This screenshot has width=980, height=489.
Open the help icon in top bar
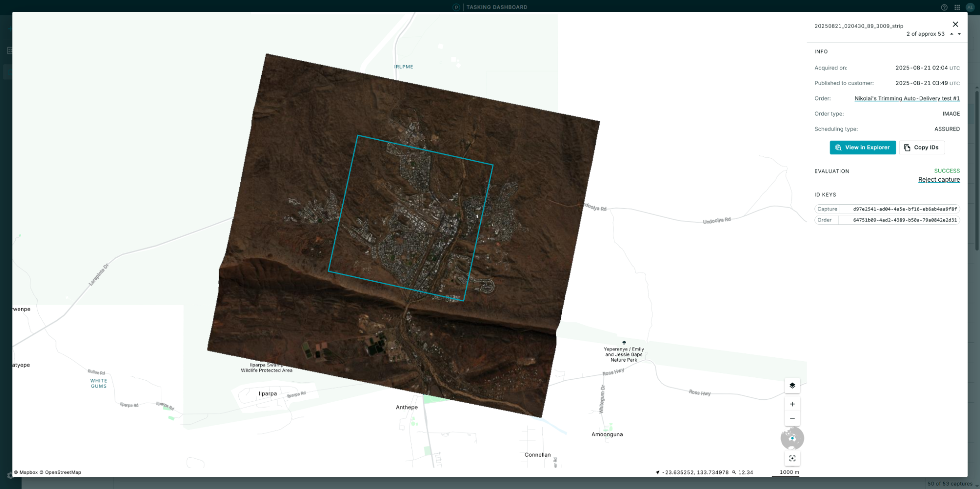(x=944, y=7)
